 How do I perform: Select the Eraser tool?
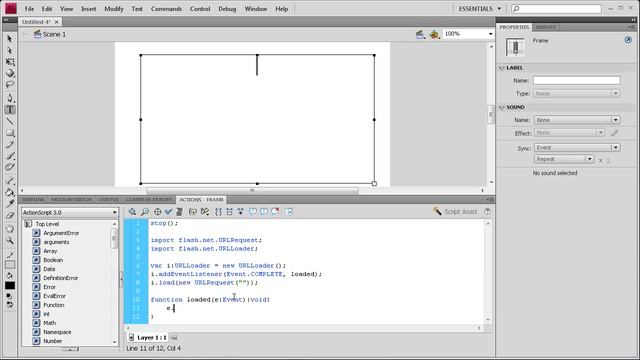[10, 215]
